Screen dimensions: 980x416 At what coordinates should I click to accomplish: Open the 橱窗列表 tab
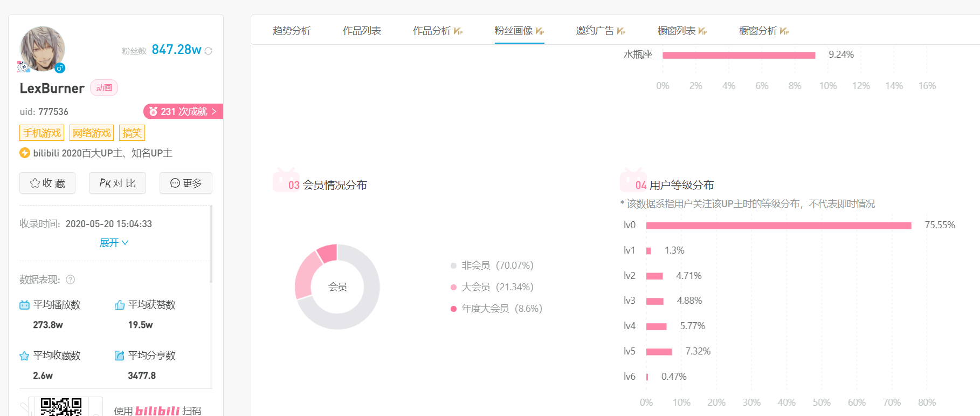[x=682, y=31]
